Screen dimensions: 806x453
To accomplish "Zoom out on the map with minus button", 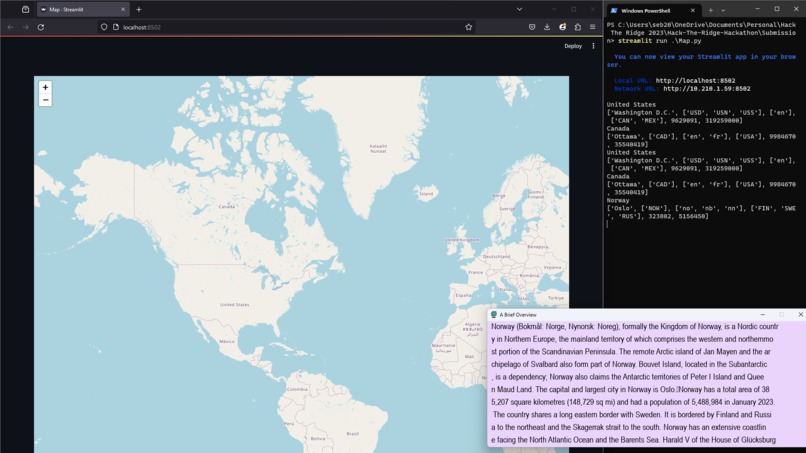I will [45, 100].
